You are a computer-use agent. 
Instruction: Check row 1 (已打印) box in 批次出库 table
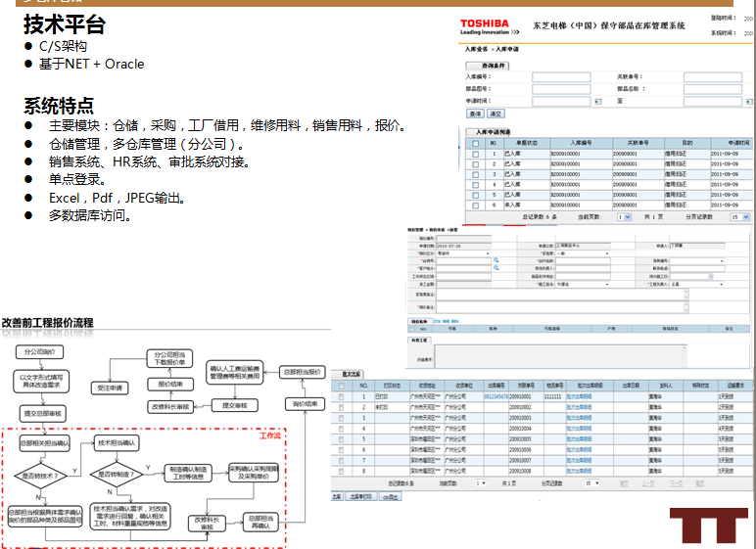342,396
